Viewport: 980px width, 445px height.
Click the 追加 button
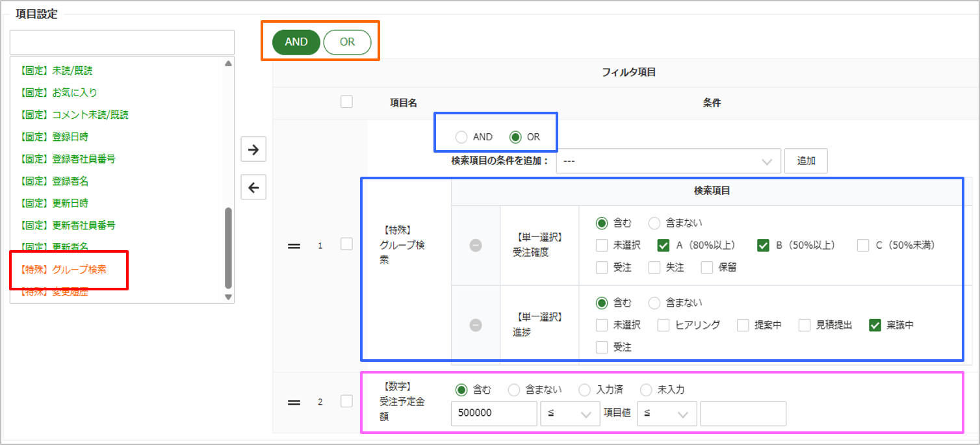[x=806, y=160]
